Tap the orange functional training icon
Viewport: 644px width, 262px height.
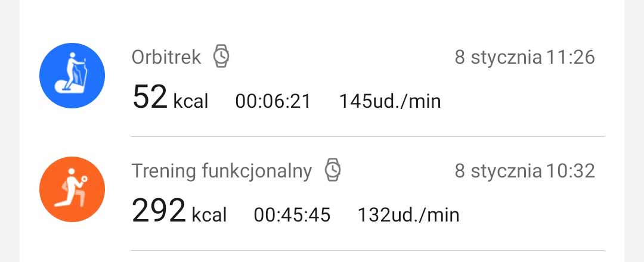[x=72, y=189]
